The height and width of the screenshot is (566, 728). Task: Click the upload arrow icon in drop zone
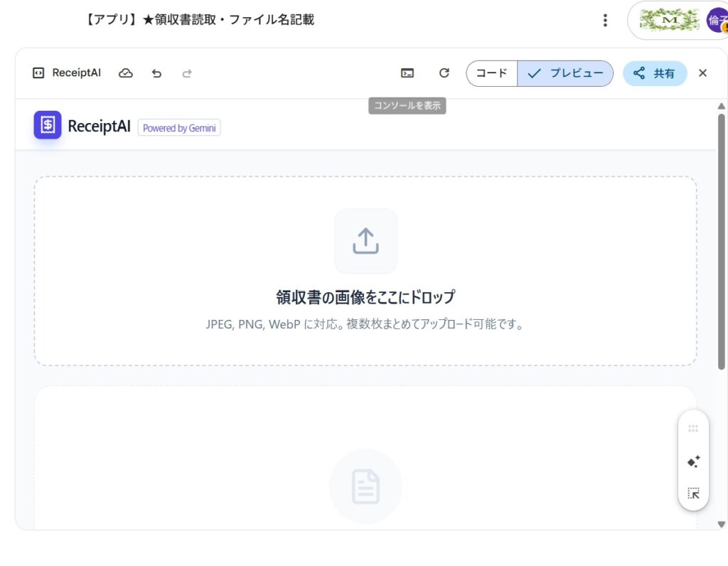[x=365, y=241]
